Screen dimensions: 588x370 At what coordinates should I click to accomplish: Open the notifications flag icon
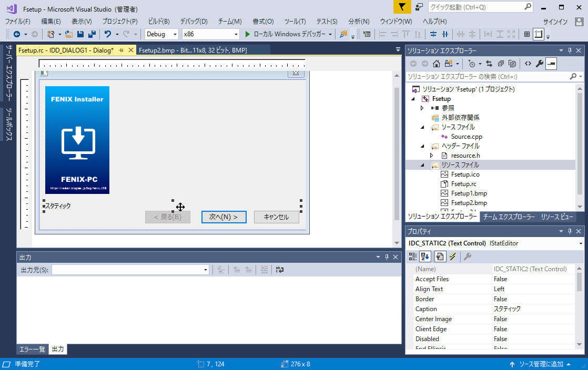coord(402,7)
